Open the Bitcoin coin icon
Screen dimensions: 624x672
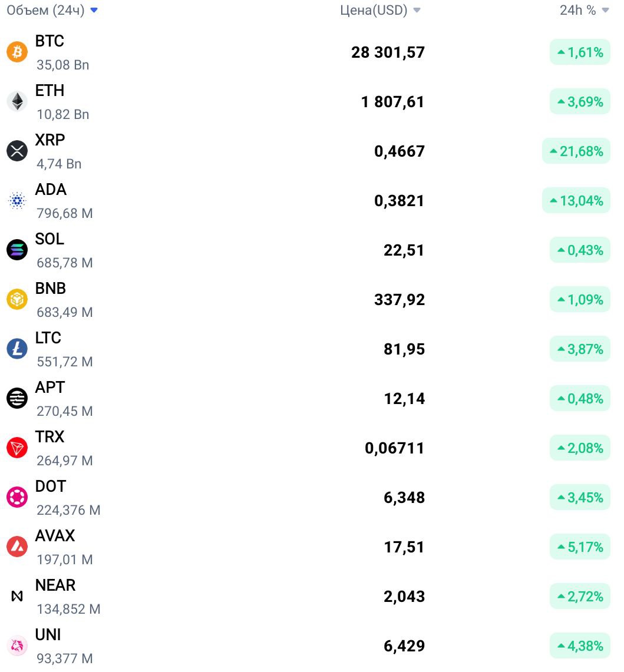[x=17, y=52]
